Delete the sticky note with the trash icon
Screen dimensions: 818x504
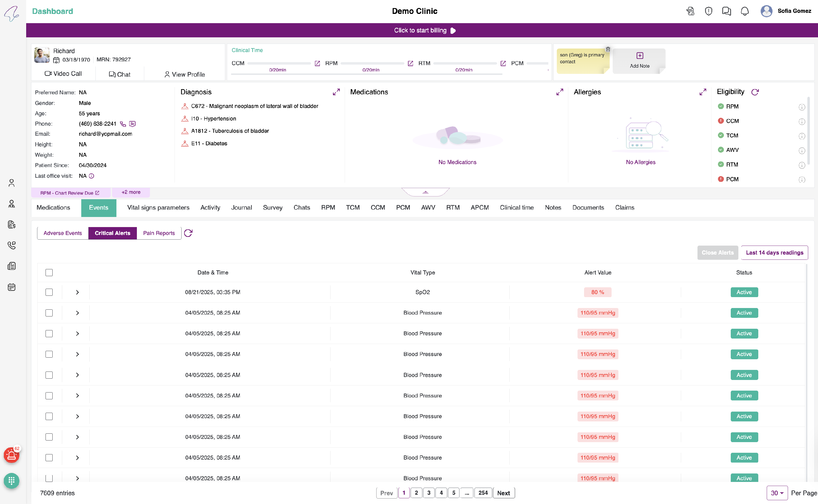pyautogui.click(x=608, y=49)
